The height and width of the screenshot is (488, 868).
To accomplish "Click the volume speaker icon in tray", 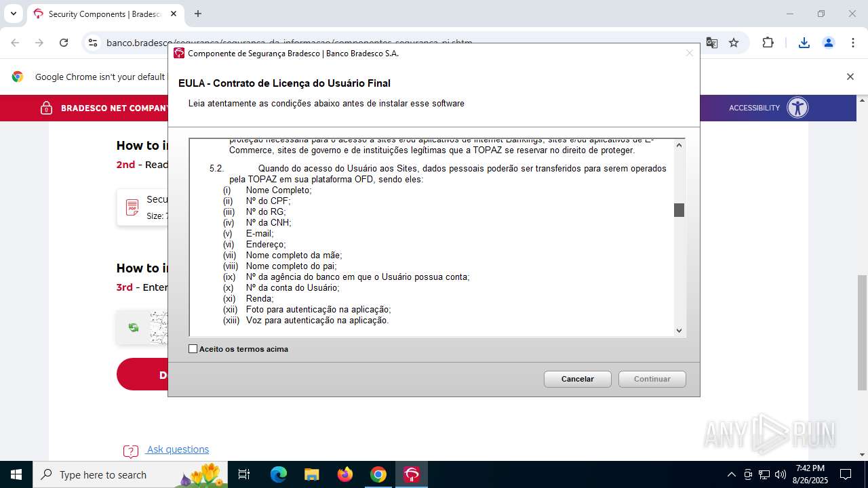I will [x=781, y=474].
